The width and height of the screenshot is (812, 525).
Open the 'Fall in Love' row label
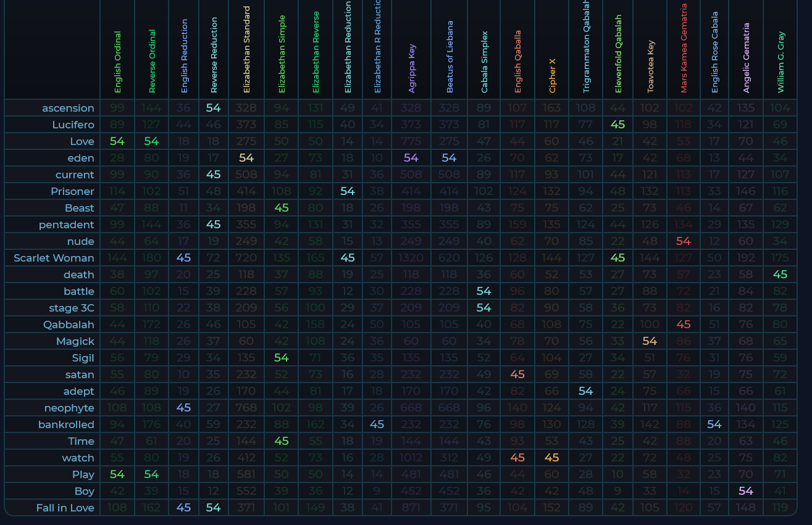coord(65,508)
